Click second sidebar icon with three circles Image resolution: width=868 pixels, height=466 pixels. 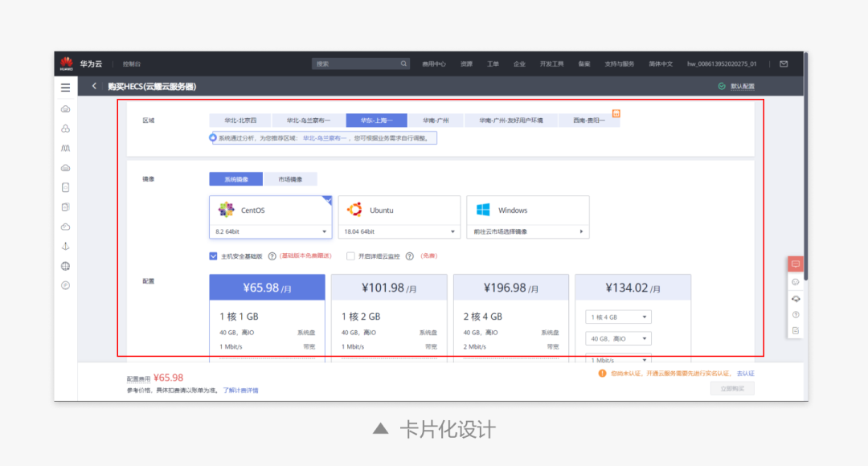[x=65, y=129]
